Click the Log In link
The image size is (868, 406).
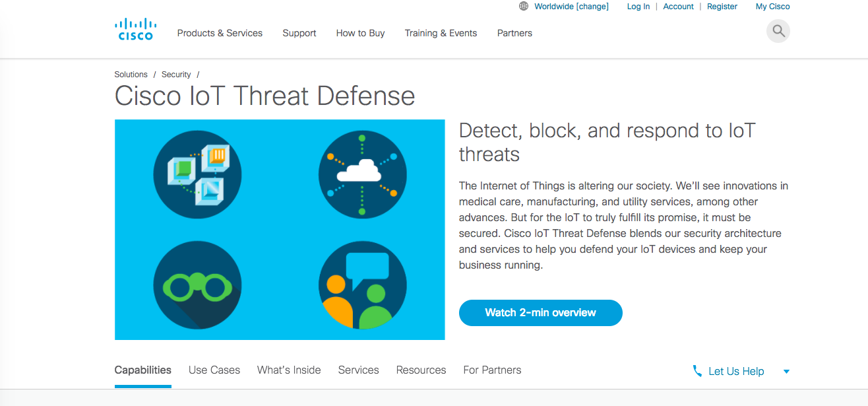[x=638, y=7]
